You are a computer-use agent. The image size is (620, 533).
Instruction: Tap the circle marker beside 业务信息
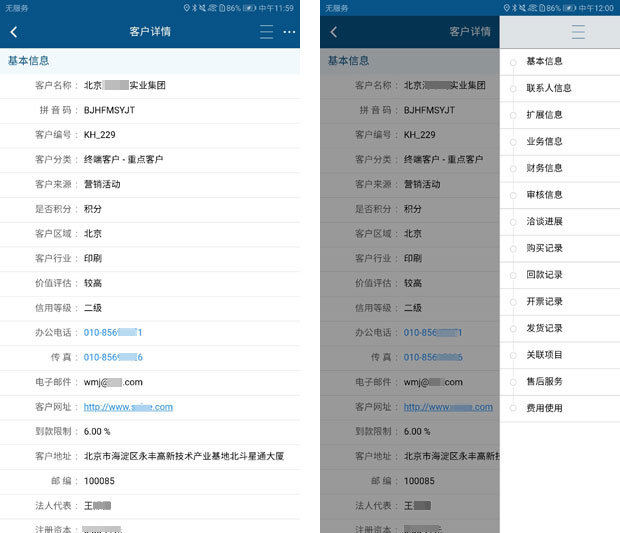(513, 142)
